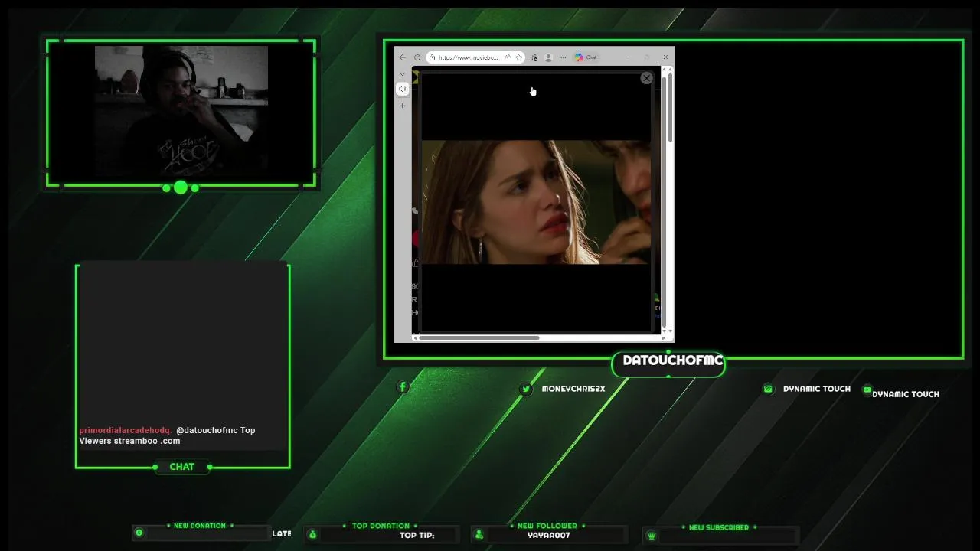Click the video frame in the popup

point(536,202)
